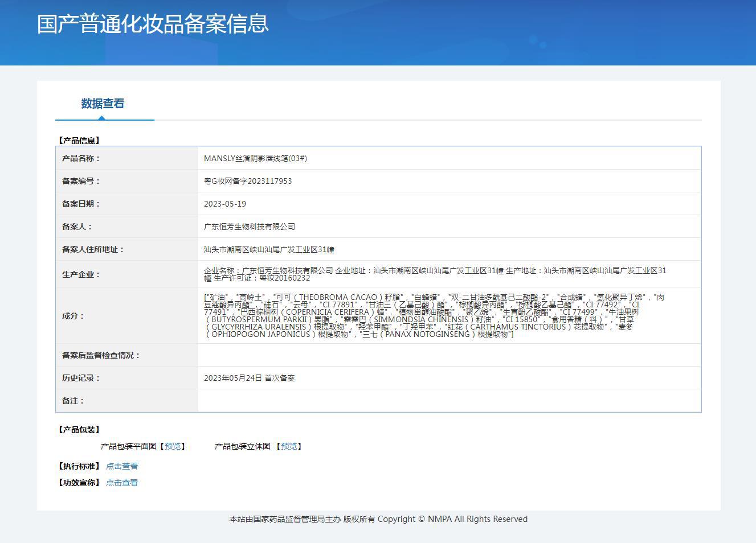The image size is (756, 543).
Task: Click the ingredients list text
Action: pyautogui.click(x=434, y=316)
